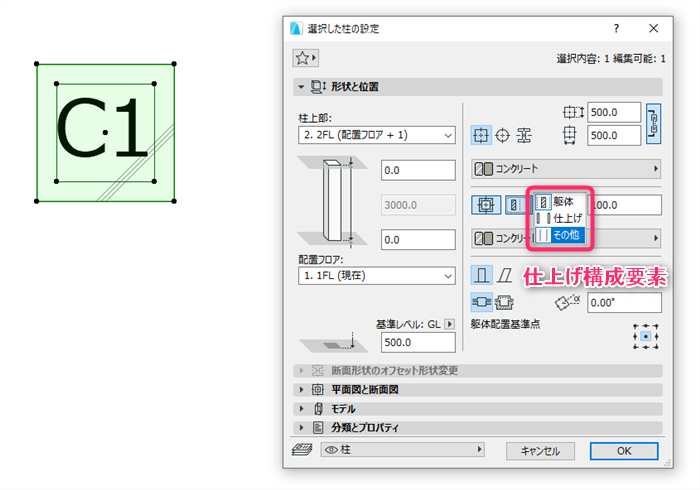Click the layer stack icon

[x=302, y=450]
